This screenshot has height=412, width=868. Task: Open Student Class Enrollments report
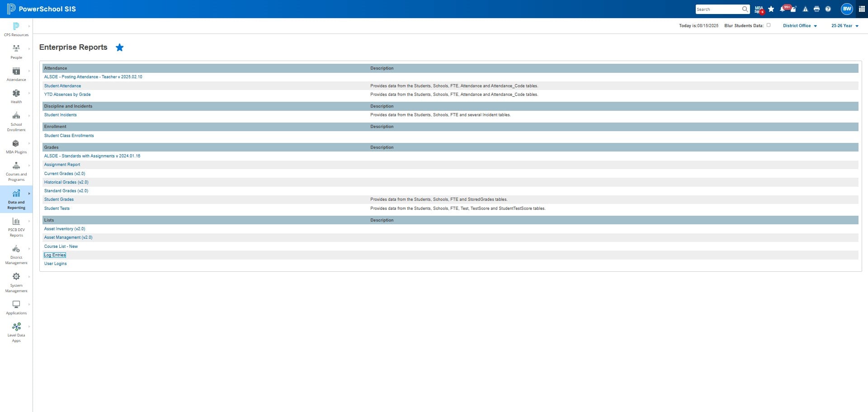(x=69, y=136)
